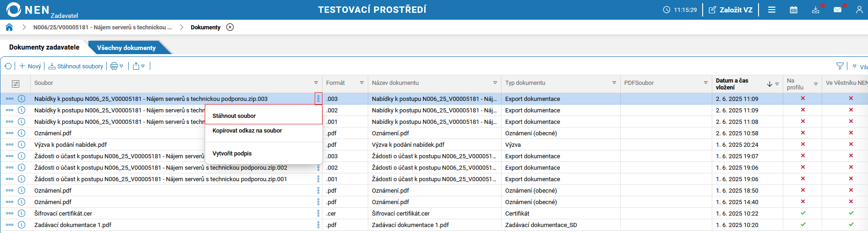Screen dimensions: 868x233
Task: Click the Výzva document type cell
Action: click(513, 144)
